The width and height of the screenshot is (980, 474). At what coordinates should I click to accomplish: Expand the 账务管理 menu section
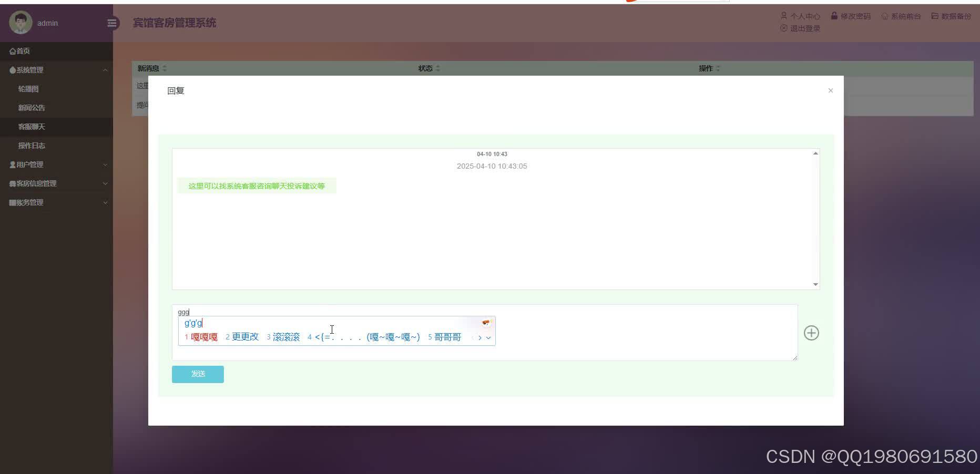pos(56,202)
